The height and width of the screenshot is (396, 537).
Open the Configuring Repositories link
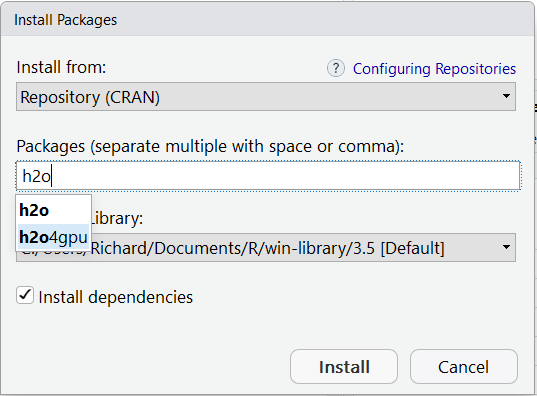pos(434,69)
